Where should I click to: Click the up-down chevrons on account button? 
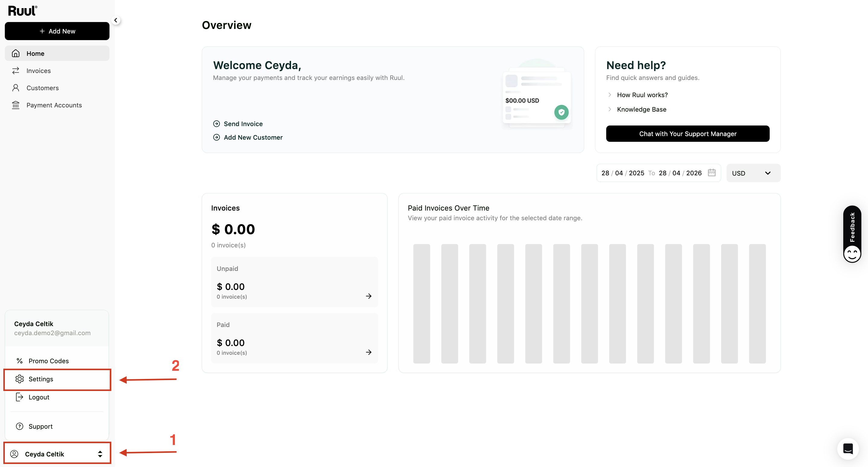(100, 454)
